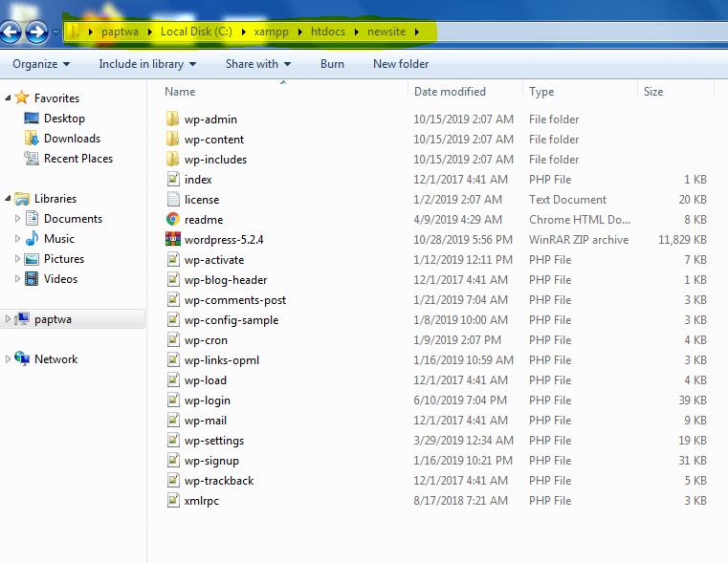The image size is (728, 563).
Task: Select the file named wp-login
Action: click(207, 401)
